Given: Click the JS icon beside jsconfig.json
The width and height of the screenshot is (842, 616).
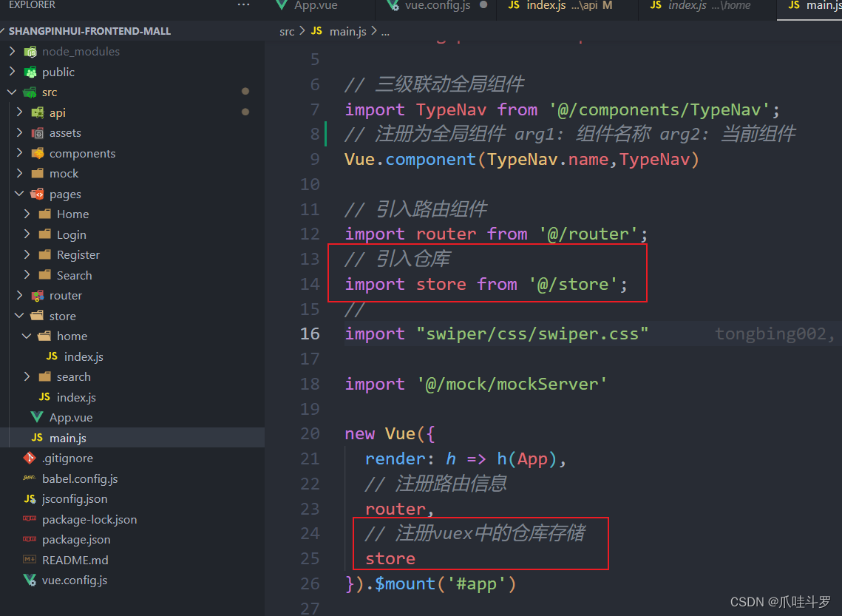Looking at the screenshot, I should click(x=30, y=499).
